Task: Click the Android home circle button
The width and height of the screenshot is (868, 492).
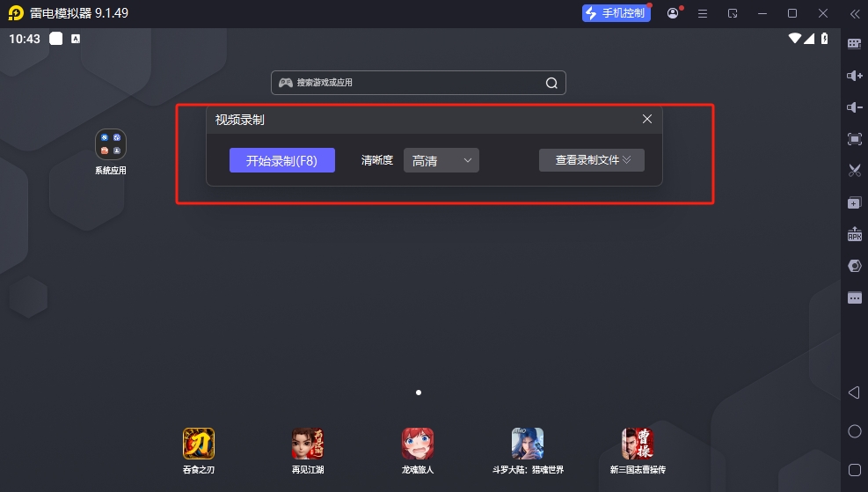Action: pyautogui.click(x=855, y=431)
